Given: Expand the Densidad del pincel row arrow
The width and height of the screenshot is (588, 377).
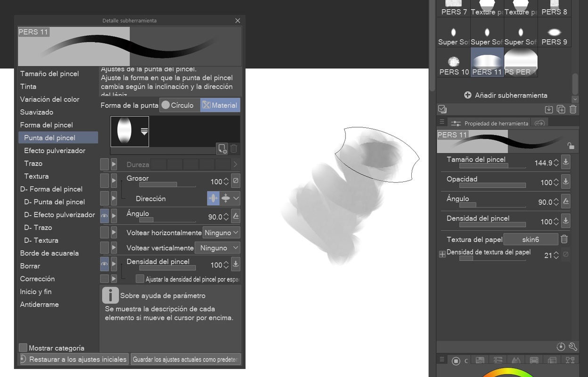Looking at the screenshot, I should pos(114,264).
